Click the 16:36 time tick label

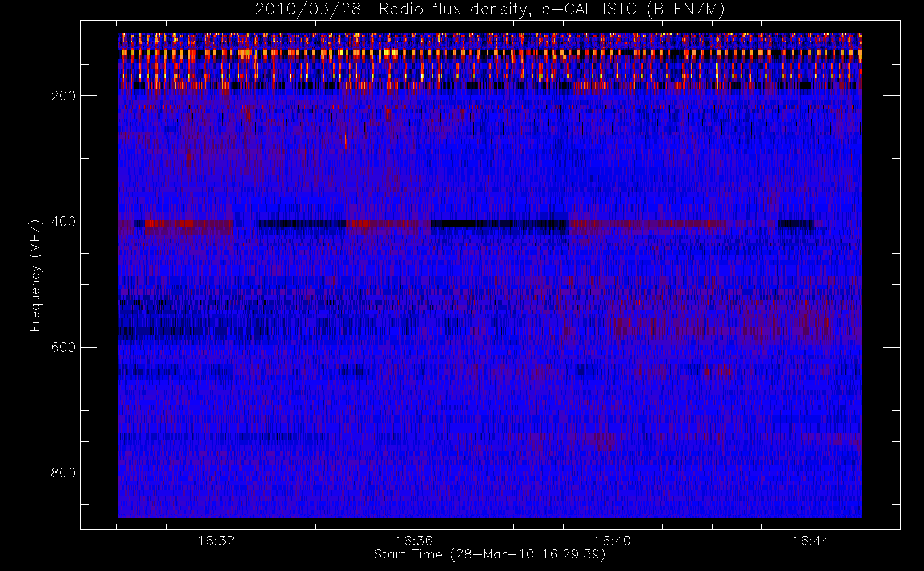click(415, 541)
